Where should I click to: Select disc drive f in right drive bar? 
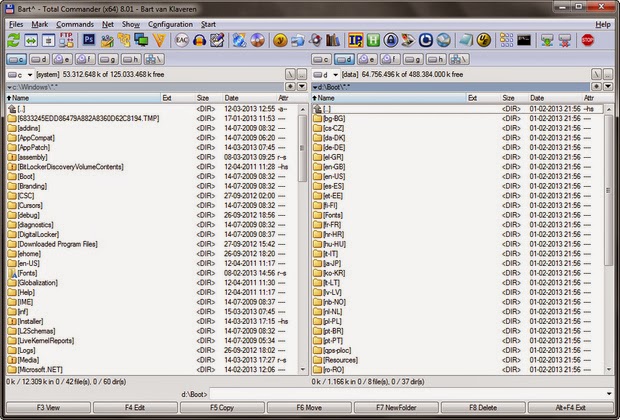tap(390, 59)
